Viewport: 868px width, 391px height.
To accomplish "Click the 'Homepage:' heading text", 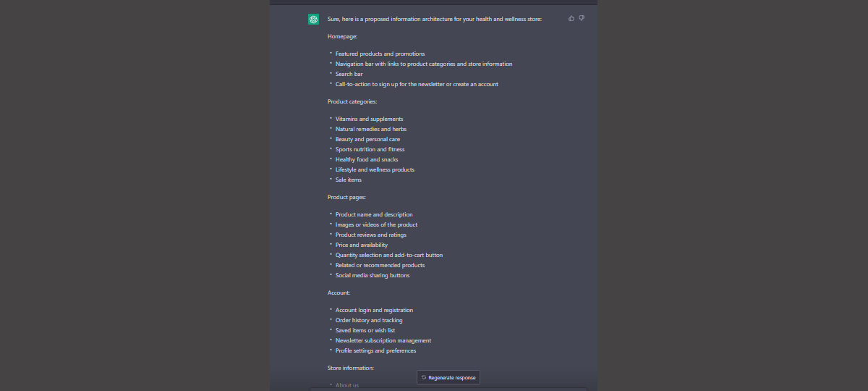I will click(x=342, y=36).
